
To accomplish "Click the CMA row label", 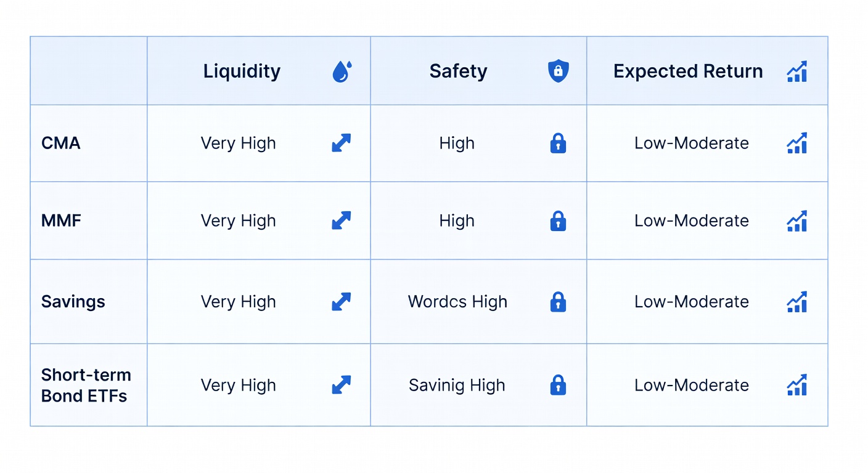I will (x=61, y=143).
